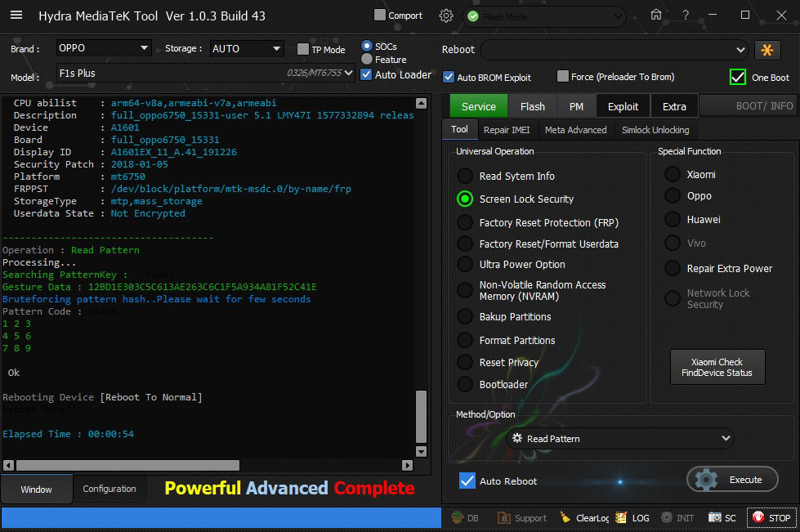This screenshot has height=532, width=800.
Task: Take a screenshot with the SC camera icon
Action: coord(715,518)
